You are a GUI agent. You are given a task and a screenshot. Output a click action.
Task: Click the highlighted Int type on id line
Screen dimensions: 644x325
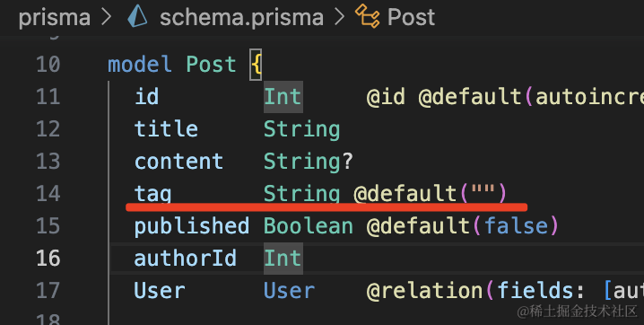click(x=283, y=97)
